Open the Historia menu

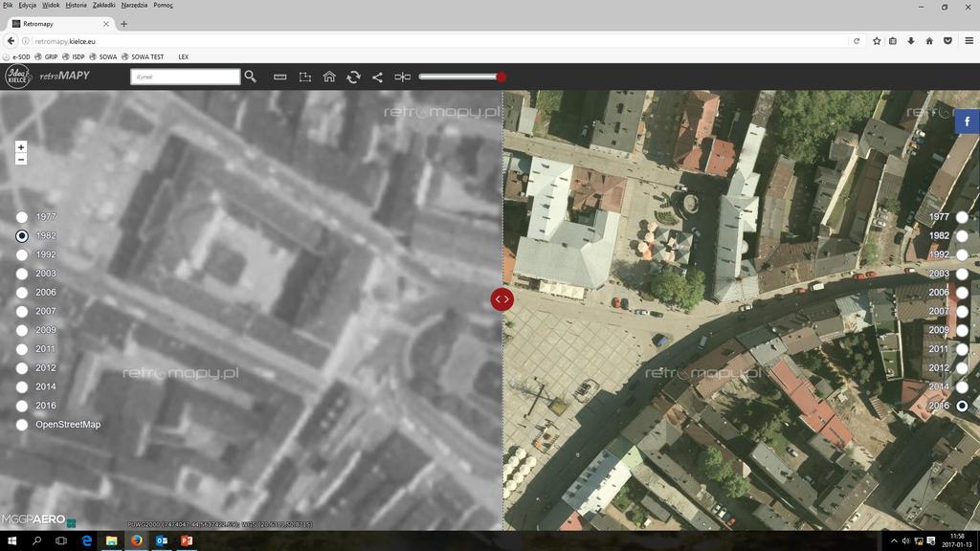pos(77,5)
